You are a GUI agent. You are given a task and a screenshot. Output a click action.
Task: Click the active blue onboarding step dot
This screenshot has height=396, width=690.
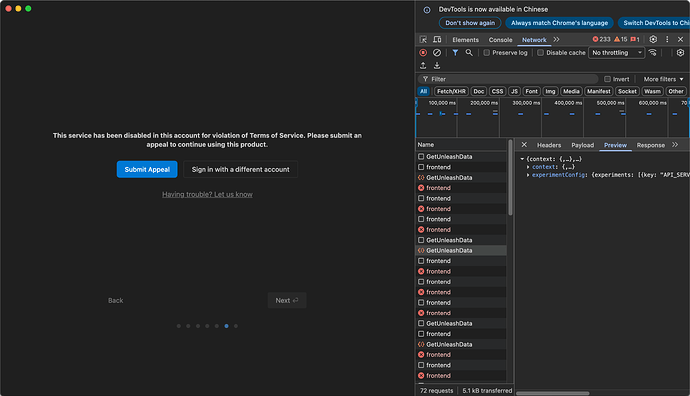[226, 326]
